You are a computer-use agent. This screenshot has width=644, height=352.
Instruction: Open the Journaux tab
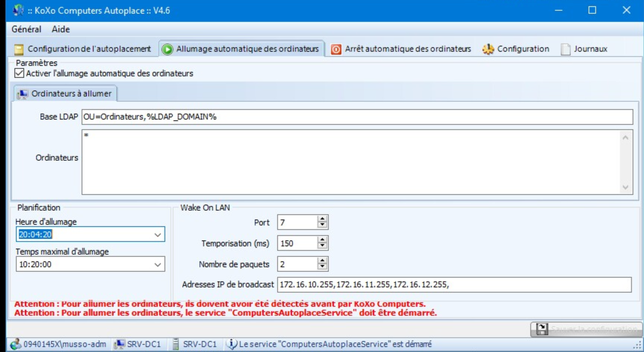pyautogui.click(x=584, y=49)
